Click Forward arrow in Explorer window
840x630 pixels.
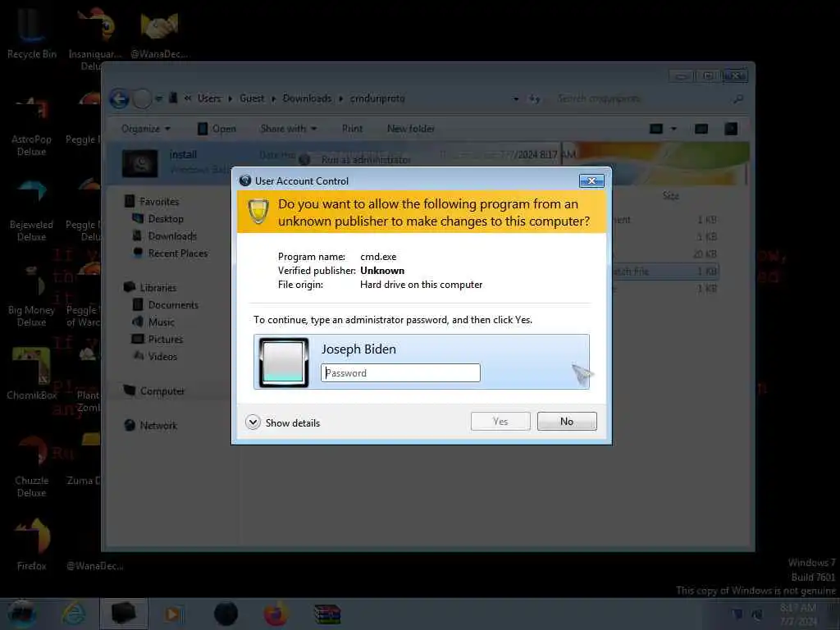point(142,98)
